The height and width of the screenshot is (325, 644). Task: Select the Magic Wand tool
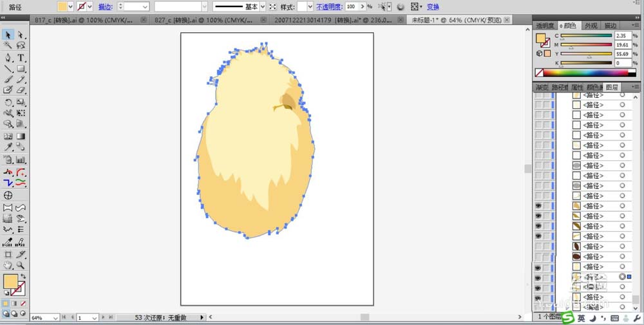(x=8, y=46)
